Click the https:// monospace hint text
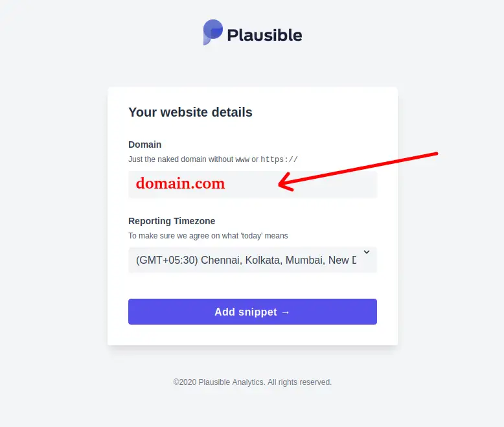 pyautogui.click(x=279, y=159)
